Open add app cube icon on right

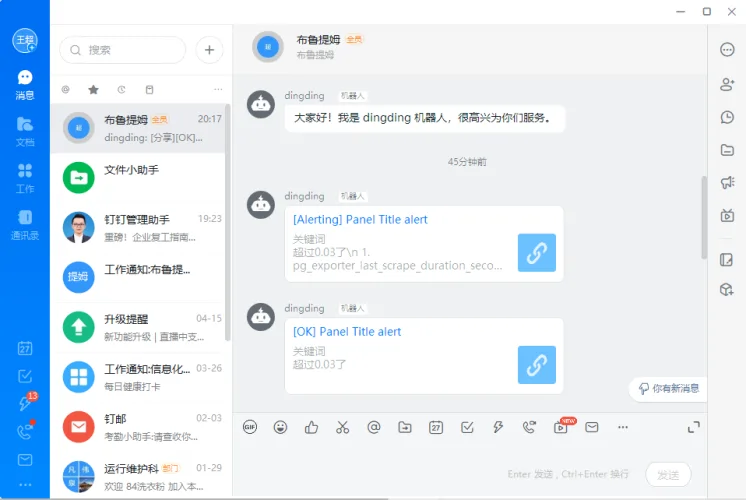coord(727,289)
